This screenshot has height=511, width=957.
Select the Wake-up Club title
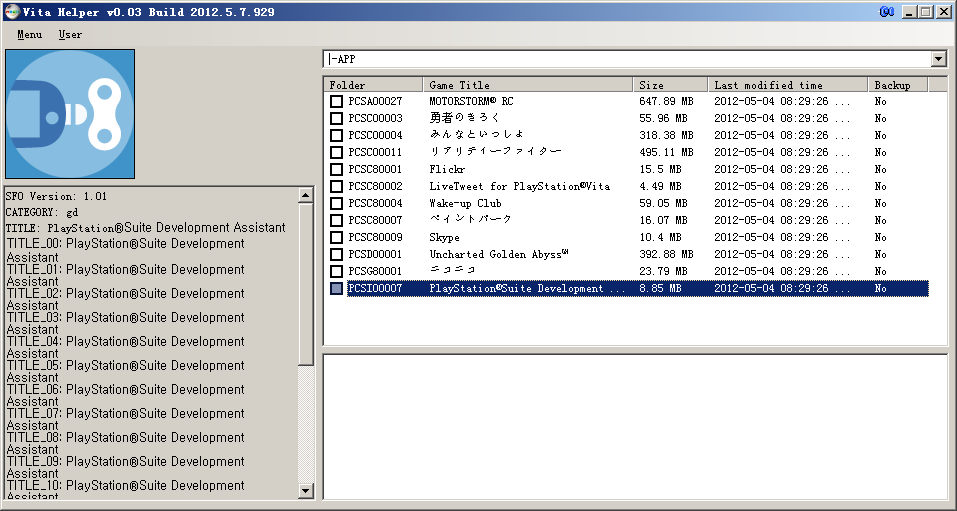[465, 203]
